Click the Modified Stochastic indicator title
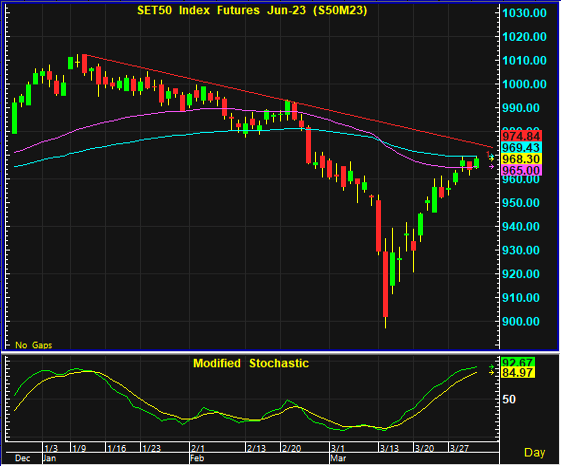 [x=251, y=363]
